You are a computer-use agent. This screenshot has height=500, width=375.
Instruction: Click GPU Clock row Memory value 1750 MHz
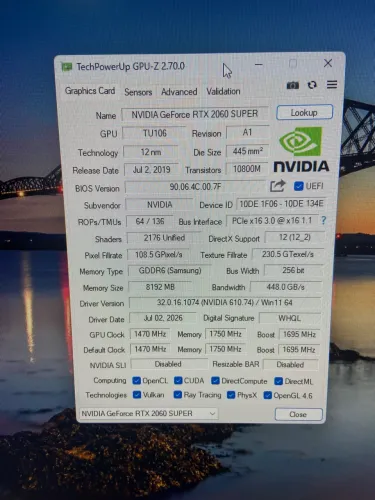(225, 334)
